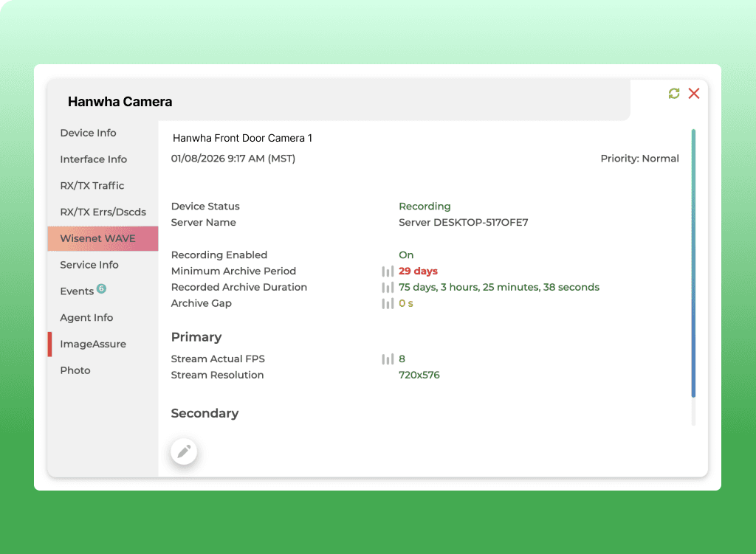This screenshot has height=554, width=756.
Task: Click the Recorded Archive Duration label
Action: coord(239,287)
